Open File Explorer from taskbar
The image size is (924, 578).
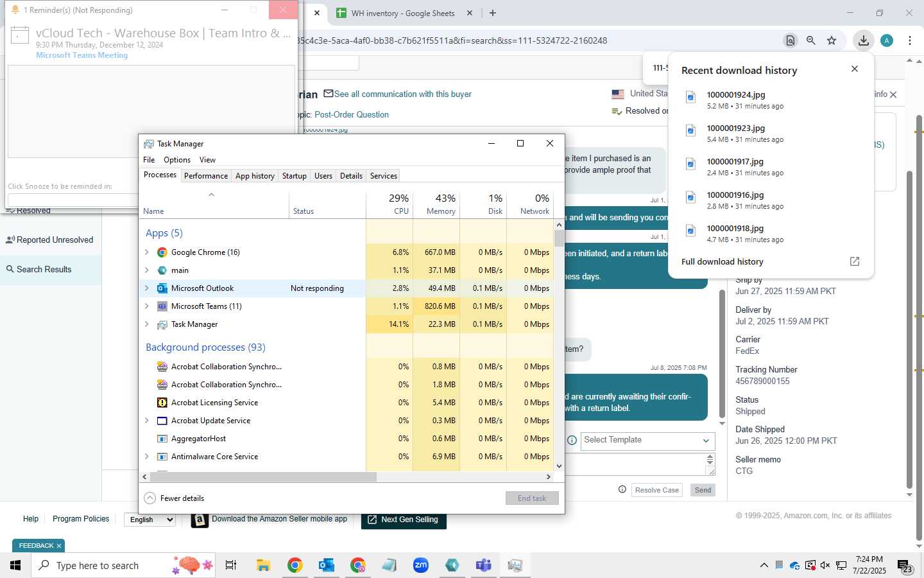point(263,565)
